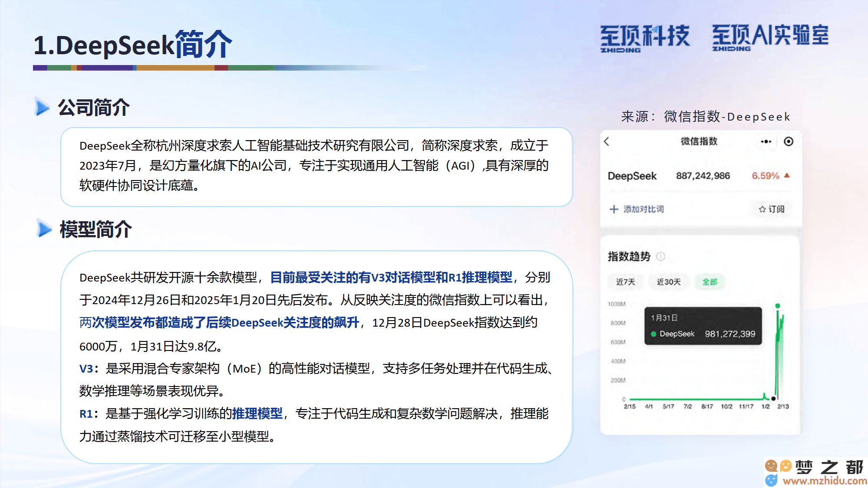The height and width of the screenshot is (488, 868).
Task: Click the bold blue text 推理模型 in R1 line
Action: pos(257,413)
